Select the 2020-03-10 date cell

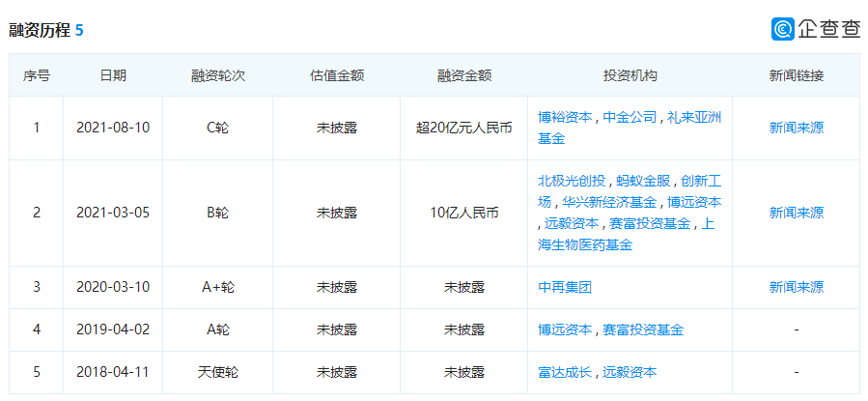click(113, 287)
